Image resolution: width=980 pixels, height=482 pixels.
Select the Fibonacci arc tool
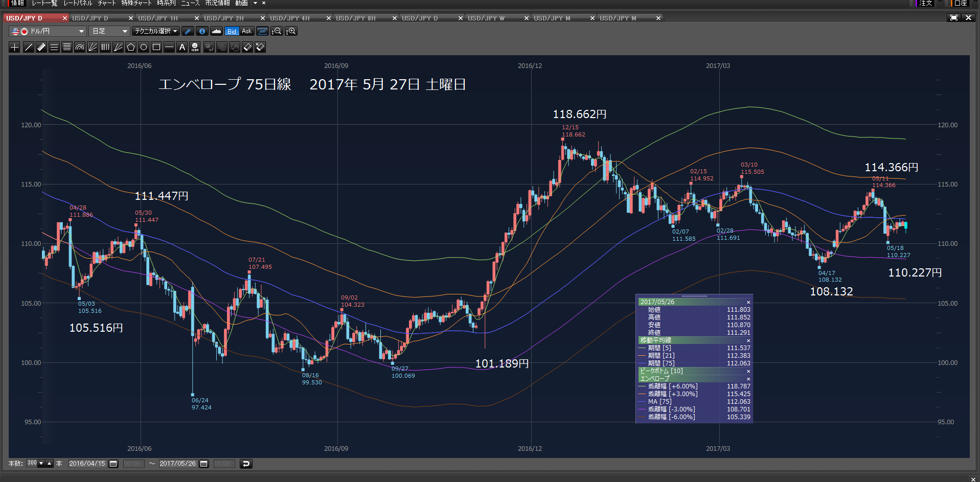click(x=80, y=47)
